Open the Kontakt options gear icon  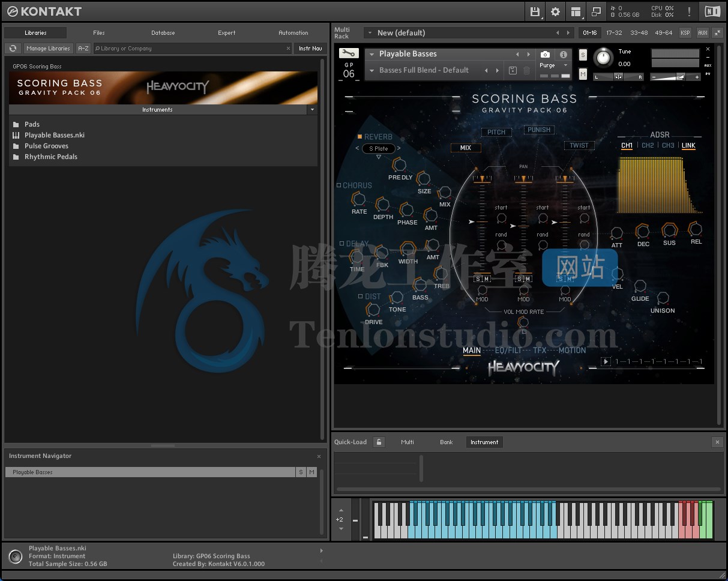pos(556,11)
